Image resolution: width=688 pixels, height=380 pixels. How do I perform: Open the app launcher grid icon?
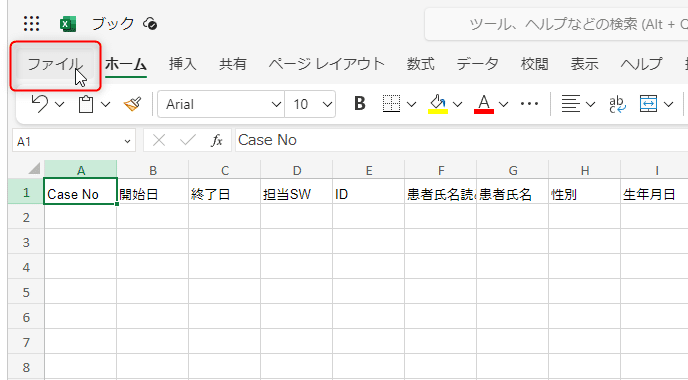[x=32, y=24]
